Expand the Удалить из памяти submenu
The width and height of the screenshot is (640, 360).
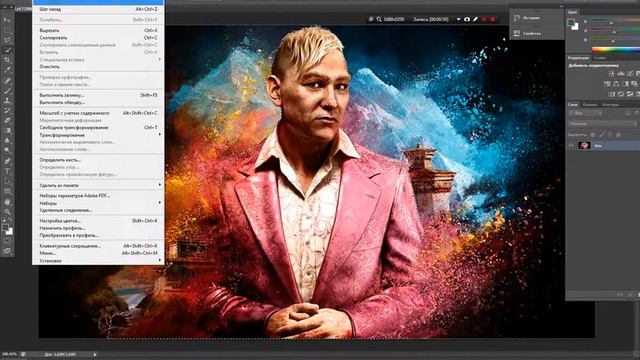[x=98, y=185]
